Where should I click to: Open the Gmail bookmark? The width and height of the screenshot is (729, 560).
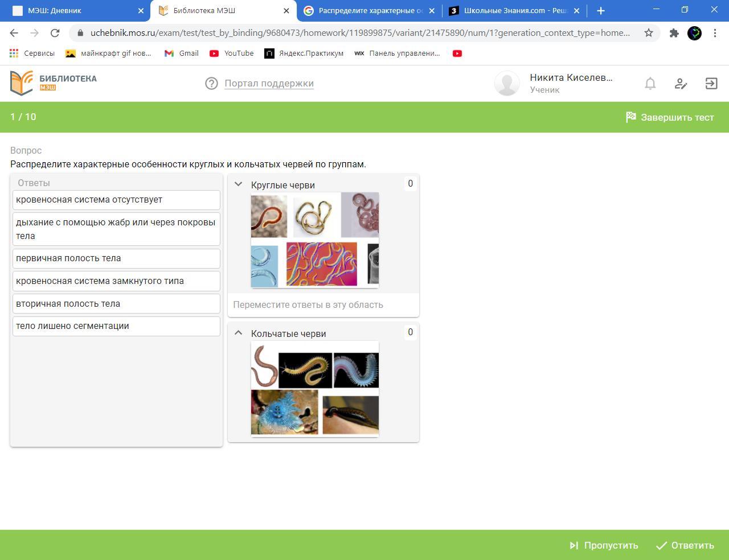[x=181, y=53]
